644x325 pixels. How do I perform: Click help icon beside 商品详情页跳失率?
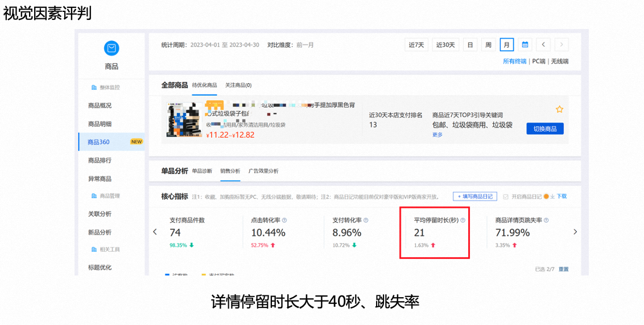[x=547, y=220]
